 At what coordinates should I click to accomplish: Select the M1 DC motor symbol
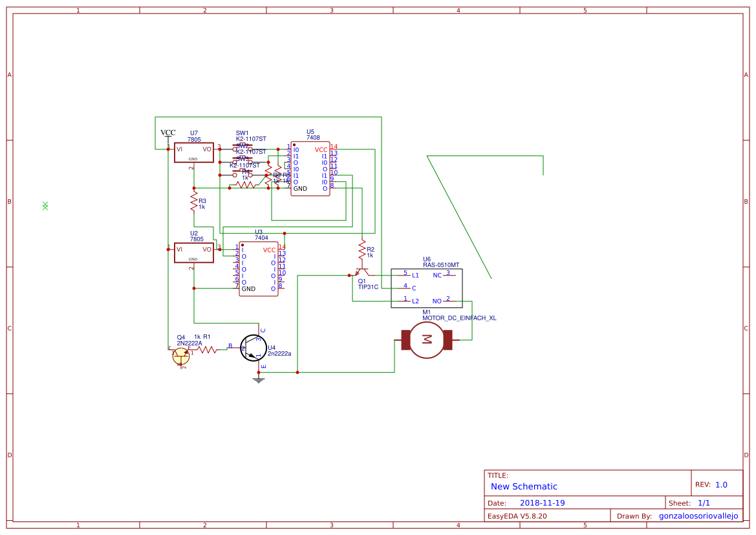pyautogui.click(x=427, y=340)
